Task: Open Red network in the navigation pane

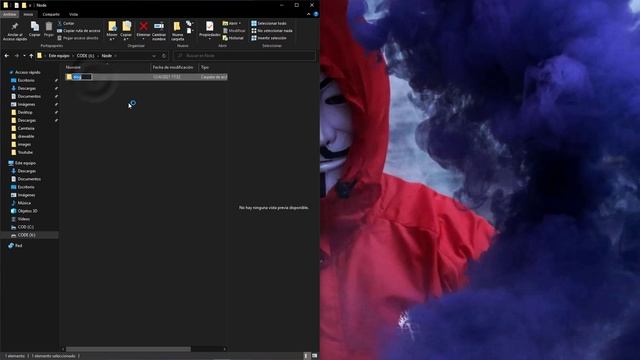Action: point(18,246)
